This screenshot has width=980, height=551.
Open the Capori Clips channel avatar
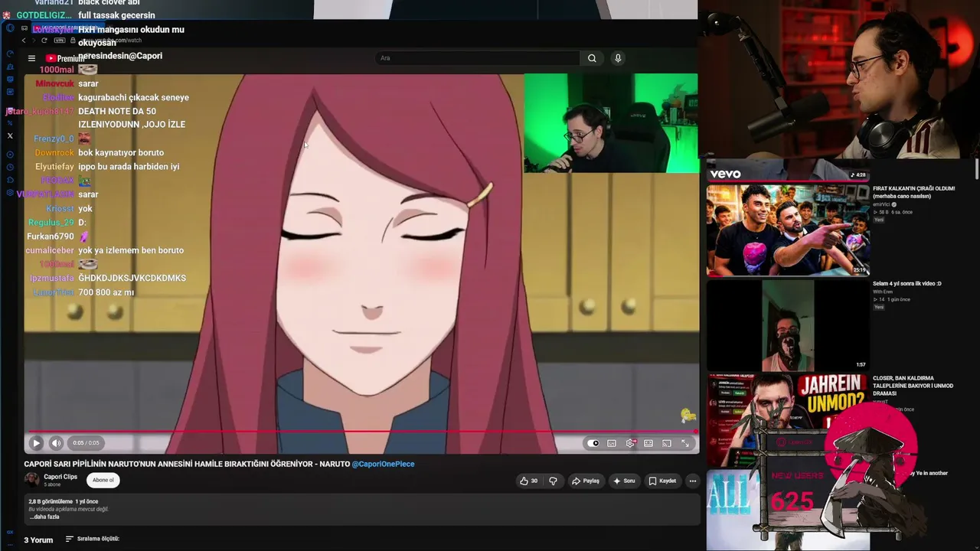click(x=32, y=480)
